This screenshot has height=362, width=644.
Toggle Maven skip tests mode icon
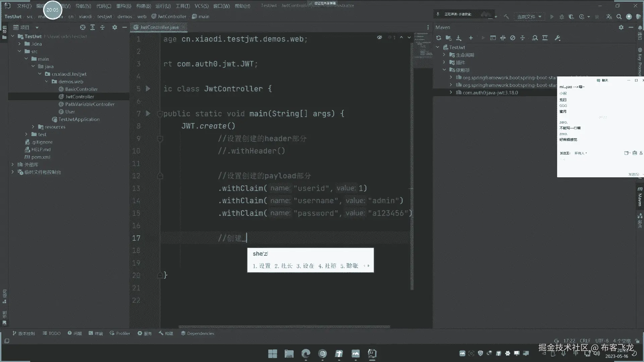tap(513, 38)
